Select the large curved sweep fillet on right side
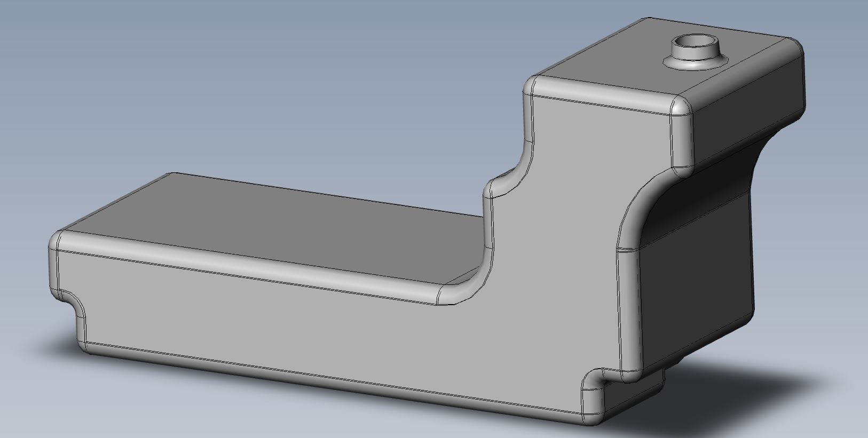 [647, 213]
